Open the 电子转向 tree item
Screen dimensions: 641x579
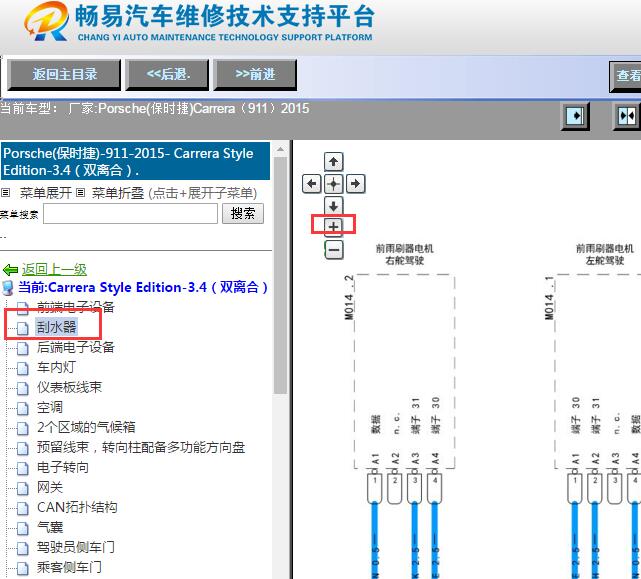63,467
